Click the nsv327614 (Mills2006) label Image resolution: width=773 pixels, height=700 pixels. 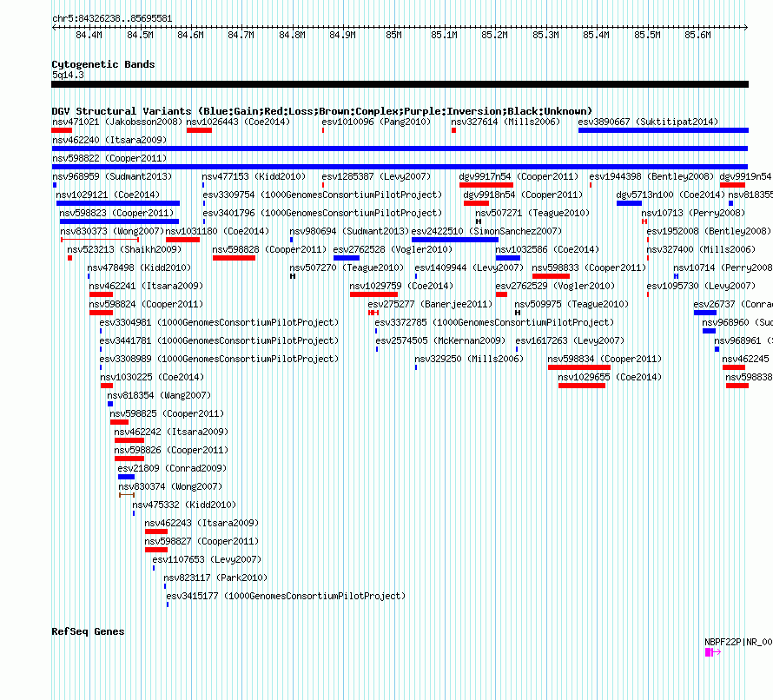click(505, 122)
